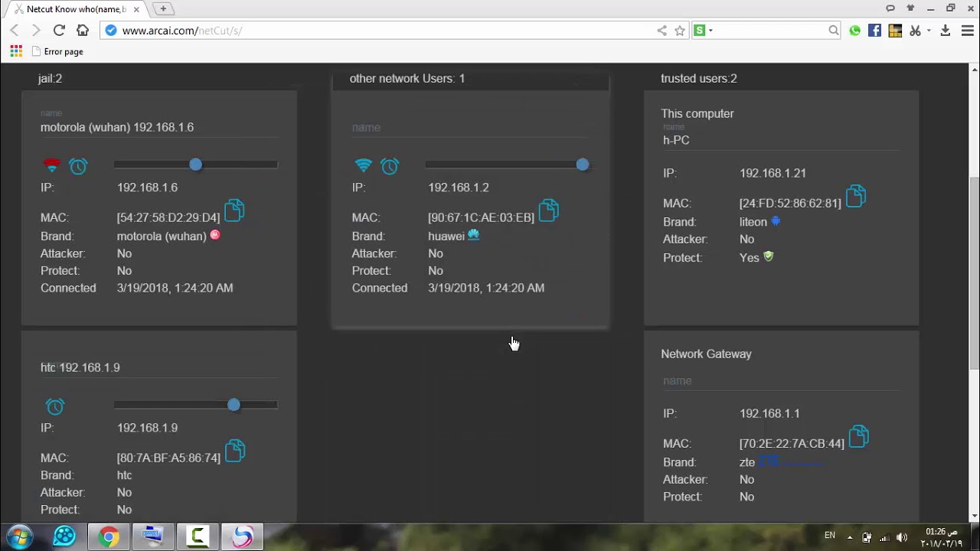
Task: Edit name field showing h-PC
Action: 781,140
